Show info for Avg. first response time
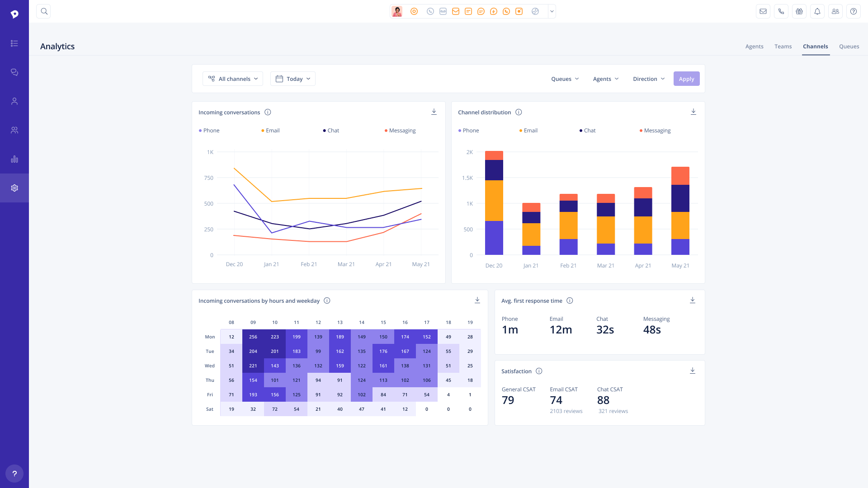This screenshot has height=488, width=868. (x=570, y=300)
